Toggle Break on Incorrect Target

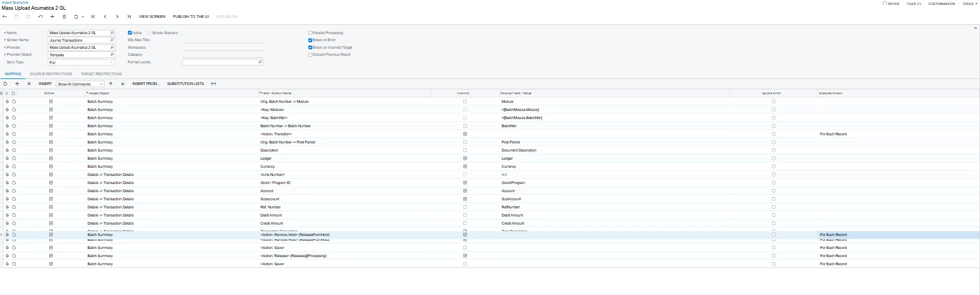310,48
